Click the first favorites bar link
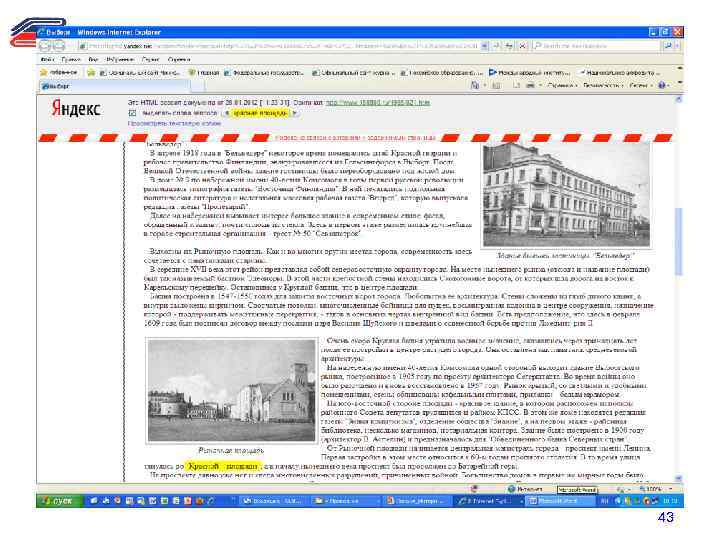 click(140, 73)
